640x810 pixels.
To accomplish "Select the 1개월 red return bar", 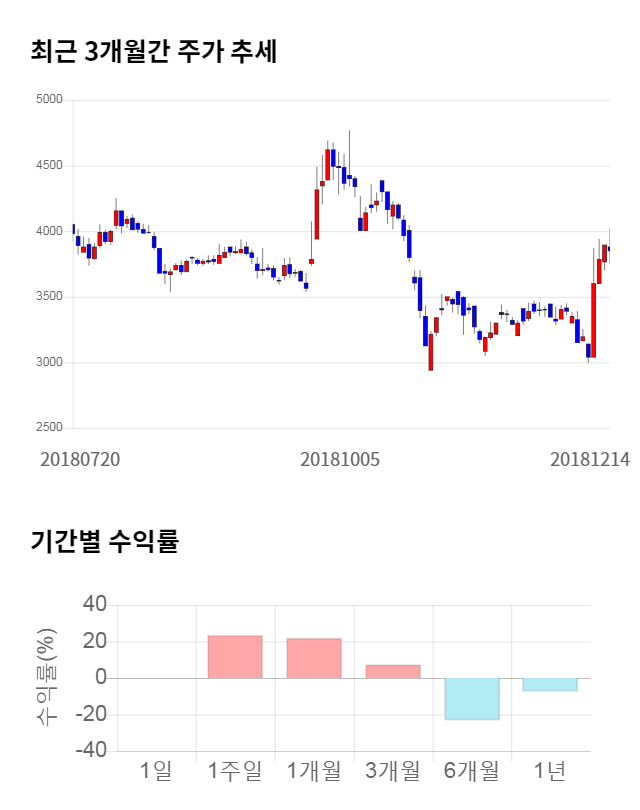I will 313,658.
